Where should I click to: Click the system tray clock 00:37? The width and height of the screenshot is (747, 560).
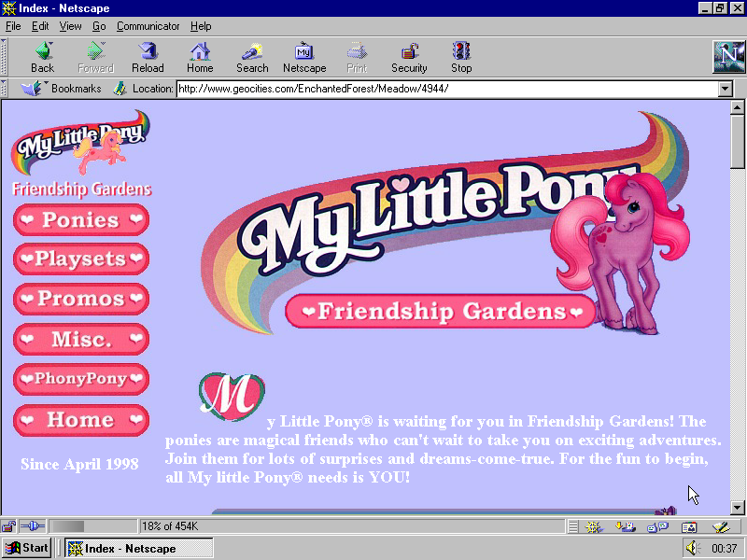(725, 548)
